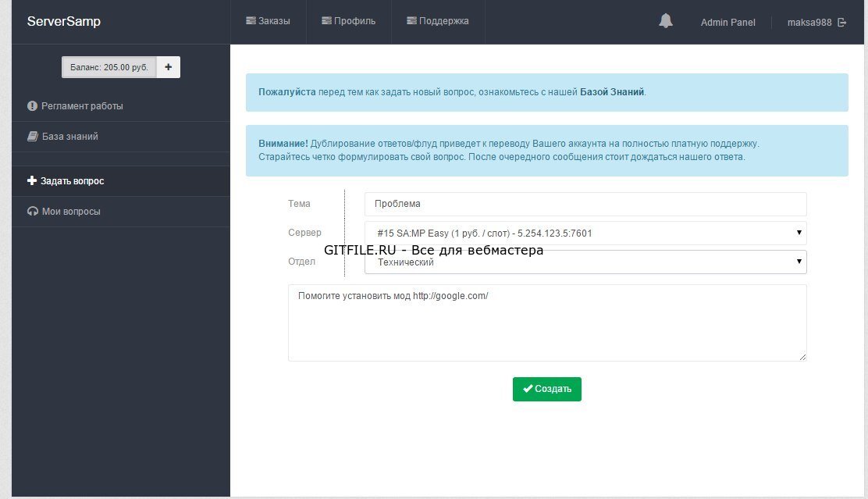Image resolution: width=868 pixels, height=499 pixels.
Task: Click into the question message textarea
Action: [x=547, y=323]
